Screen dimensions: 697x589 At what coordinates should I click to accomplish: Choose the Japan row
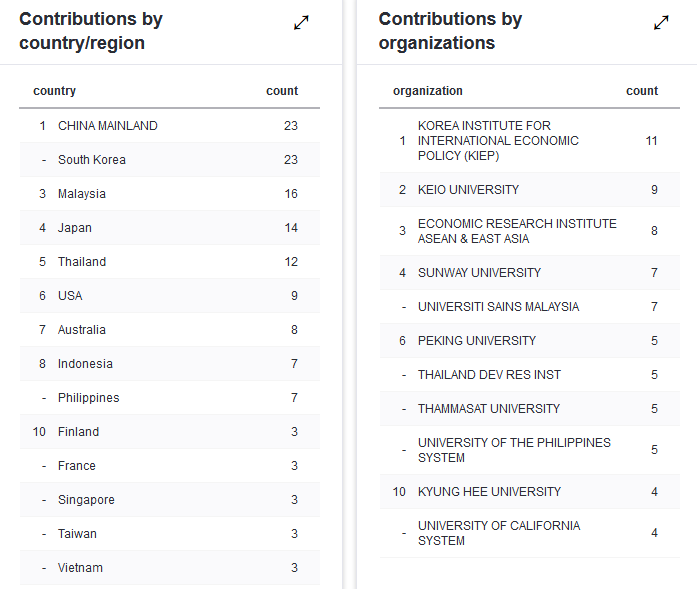170,228
